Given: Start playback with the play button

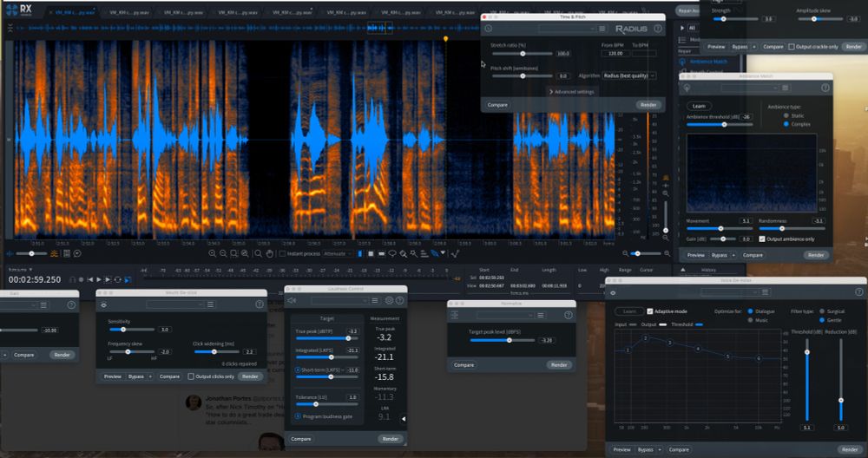Looking at the screenshot, I should coord(99,280).
